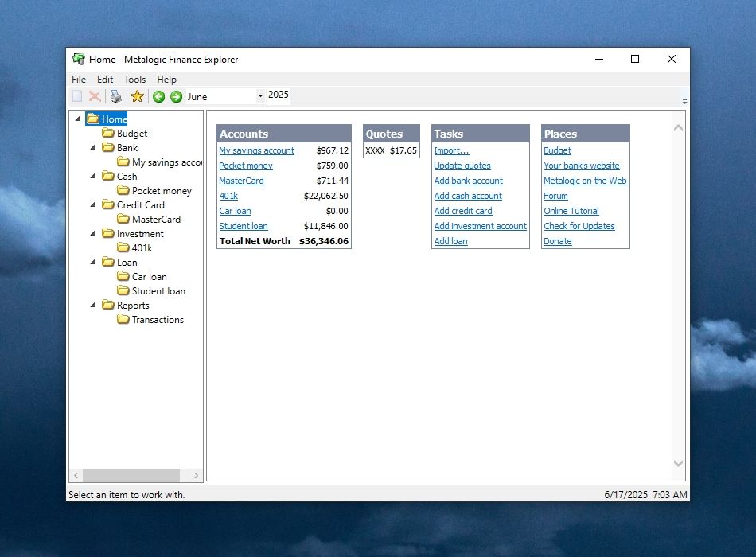Open the 401k link under Accounts
This screenshot has width=756, height=557.
(228, 196)
